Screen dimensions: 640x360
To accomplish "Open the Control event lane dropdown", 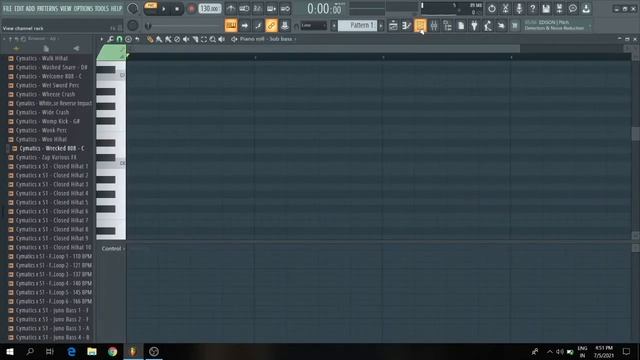I will (x=113, y=249).
